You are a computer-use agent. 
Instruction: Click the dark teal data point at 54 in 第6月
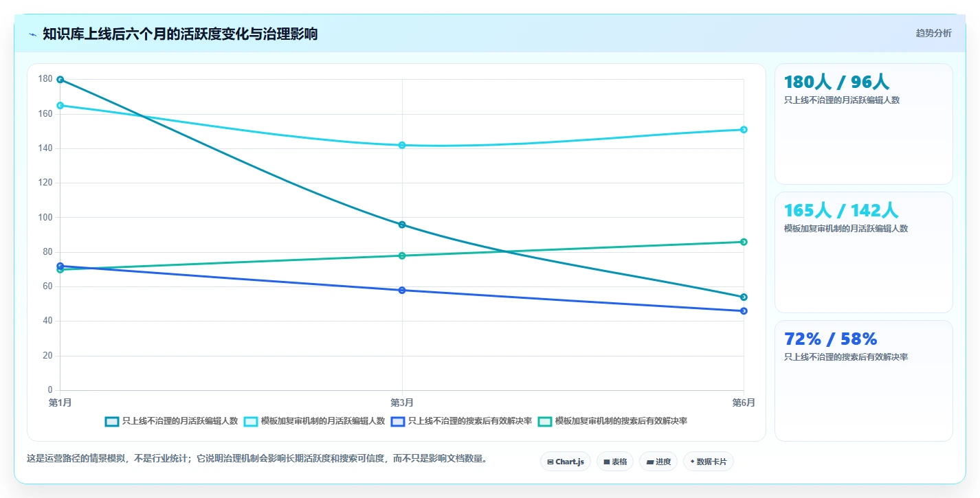[x=744, y=297]
